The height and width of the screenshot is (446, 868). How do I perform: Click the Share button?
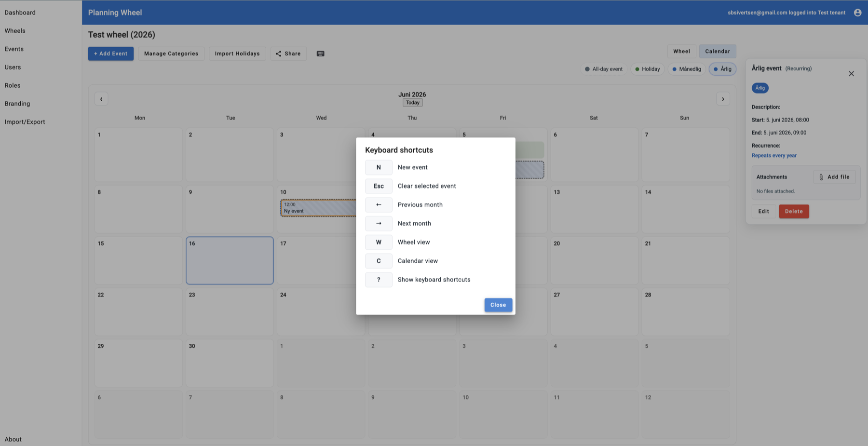tap(288, 54)
